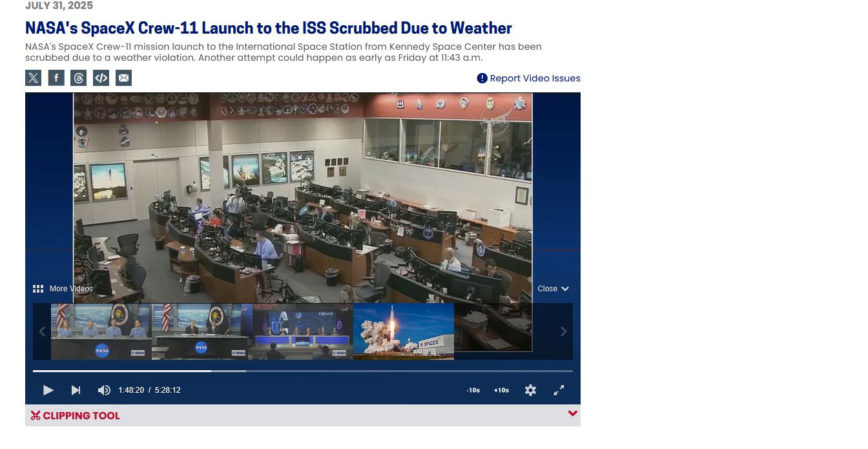Show next related videos
The image size is (868, 449).
(563, 331)
